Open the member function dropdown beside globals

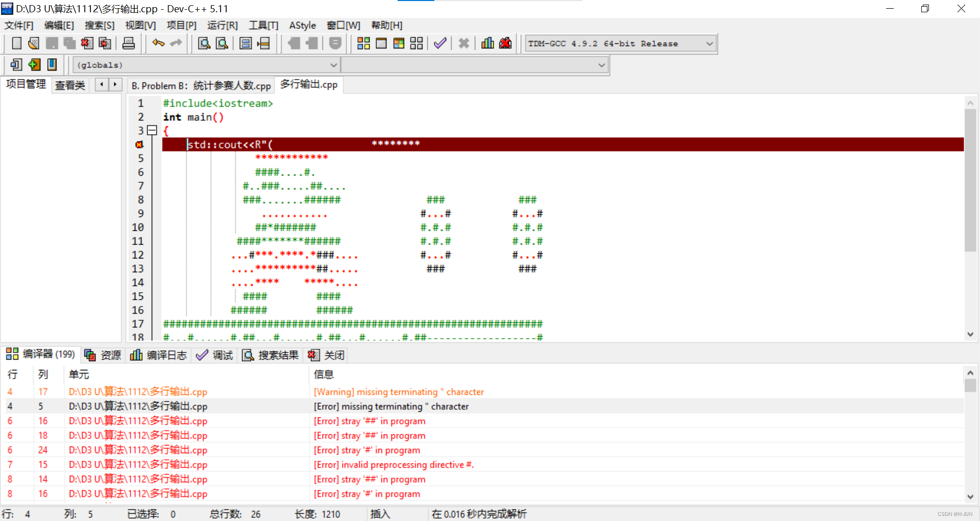tap(601, 65)
